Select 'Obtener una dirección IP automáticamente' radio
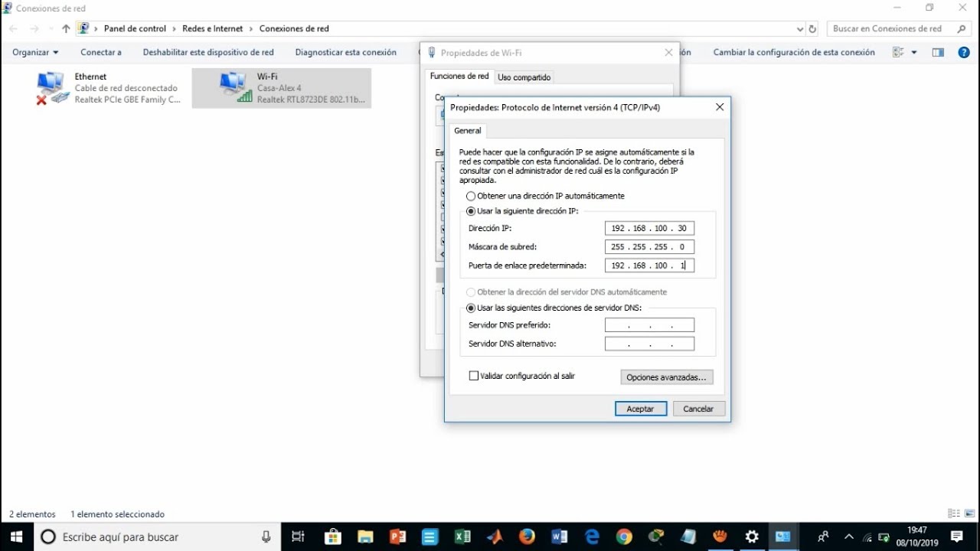This screenshot has width=980, height=551. (x=471, y=196)
